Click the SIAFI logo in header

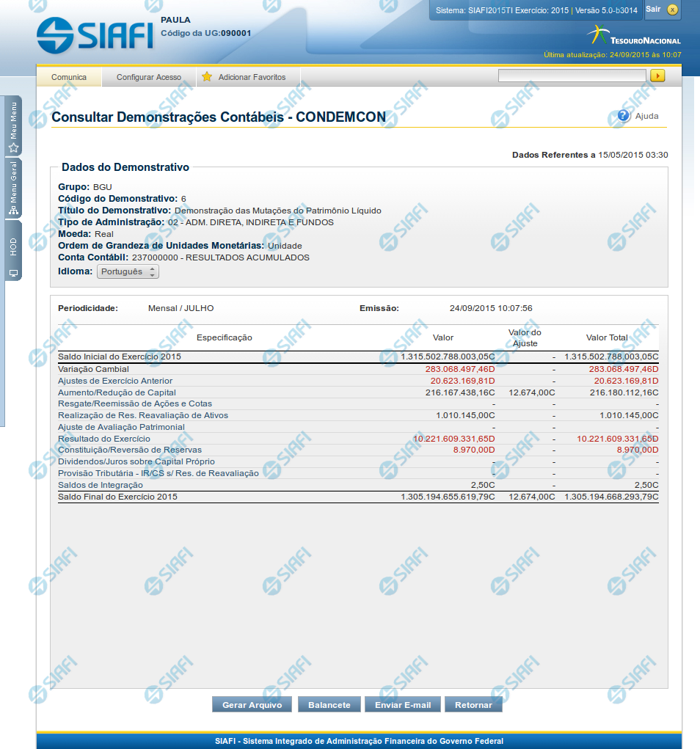pos(95,33)
